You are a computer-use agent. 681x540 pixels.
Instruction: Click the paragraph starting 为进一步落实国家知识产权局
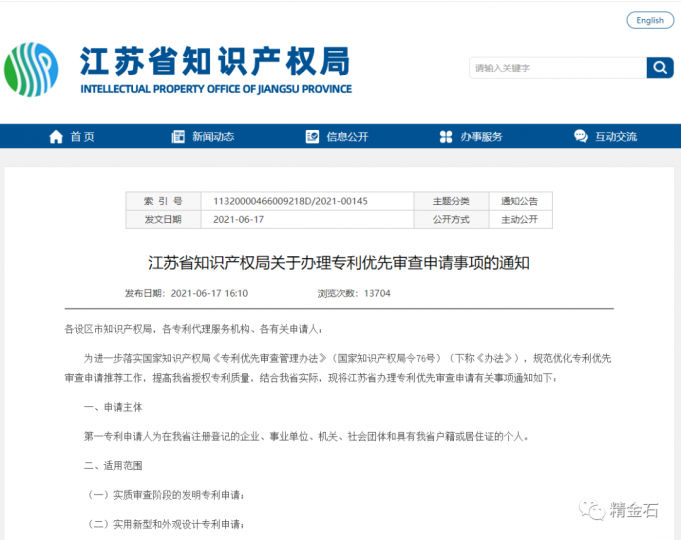(x=338, y=368)
